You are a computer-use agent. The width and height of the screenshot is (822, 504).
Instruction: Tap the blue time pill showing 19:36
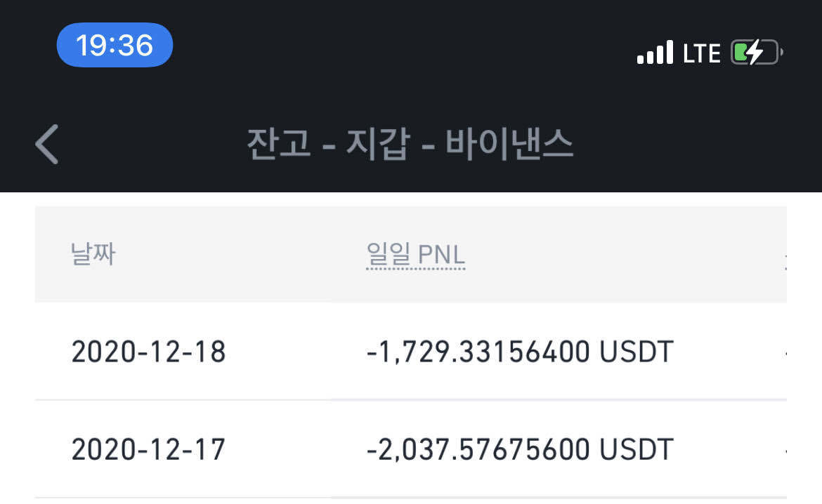click(114, 44)
